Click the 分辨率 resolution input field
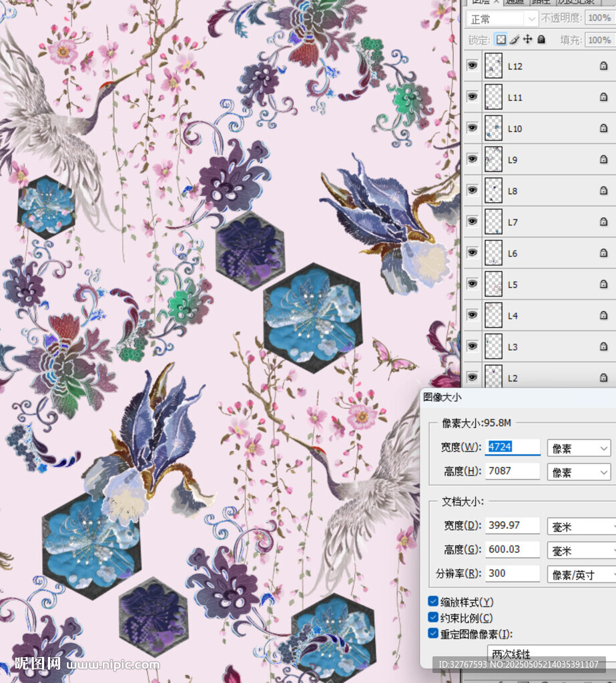The width and height of the screenshot is (616, 683). click(513, 574)
